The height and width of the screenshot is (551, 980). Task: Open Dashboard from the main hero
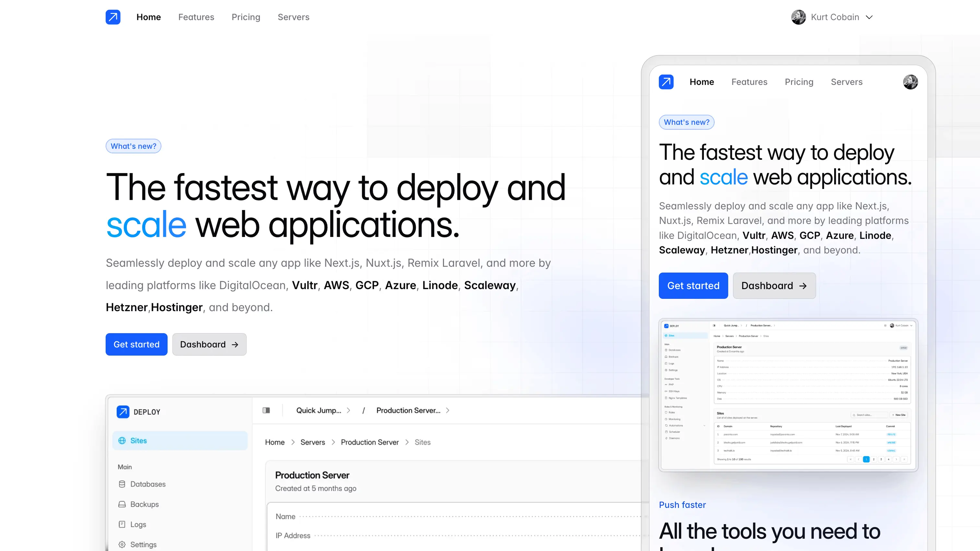pos(209,344)
